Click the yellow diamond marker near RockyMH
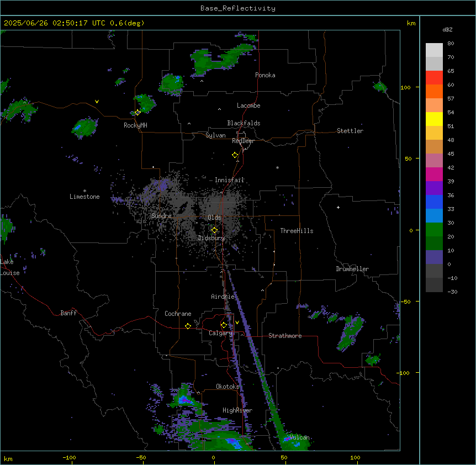 pyautogui.click(x=137, y=112)
